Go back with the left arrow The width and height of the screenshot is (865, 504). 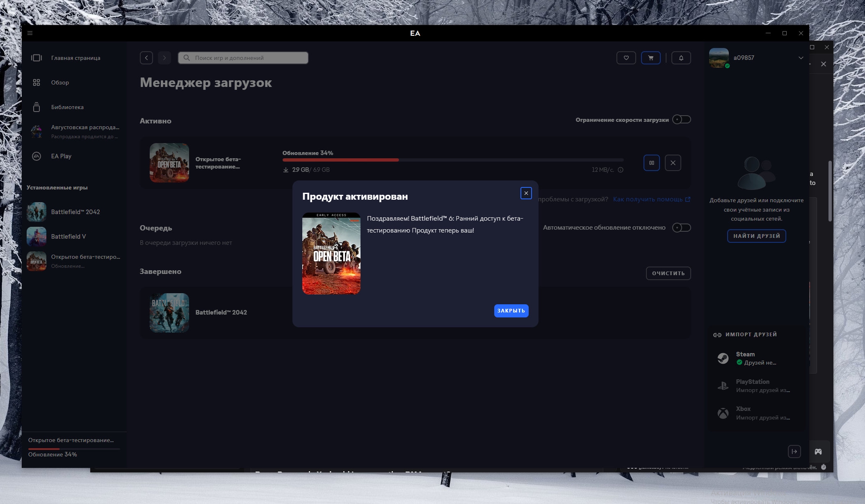tap(146, 58)
